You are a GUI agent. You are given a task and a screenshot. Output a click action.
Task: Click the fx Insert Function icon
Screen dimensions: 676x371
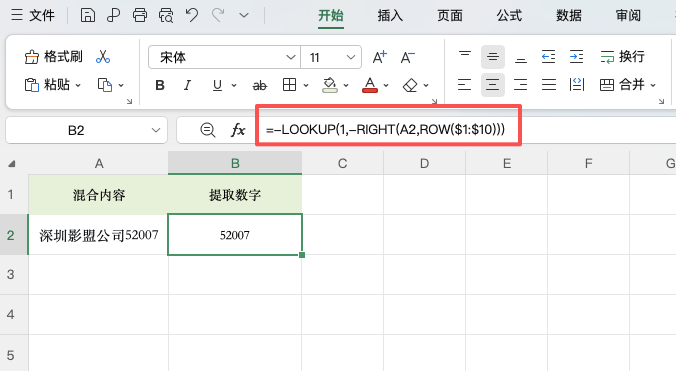[238, 130]
